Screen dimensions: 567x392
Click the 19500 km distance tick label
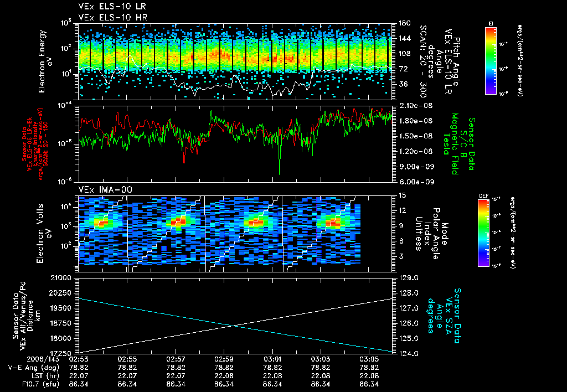click(60, 308)
